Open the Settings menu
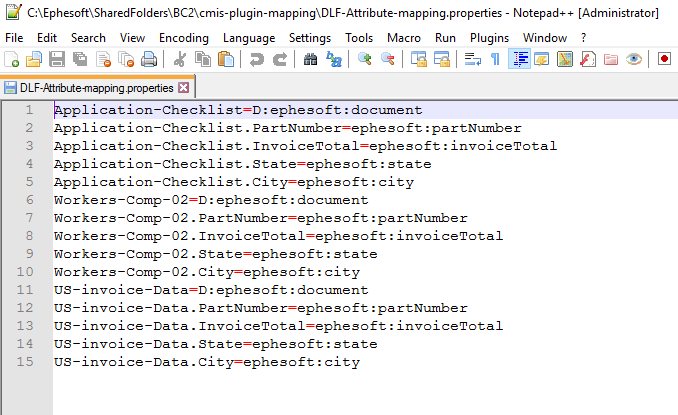Screen dimensions: 678x415 [x=310, y=38]
